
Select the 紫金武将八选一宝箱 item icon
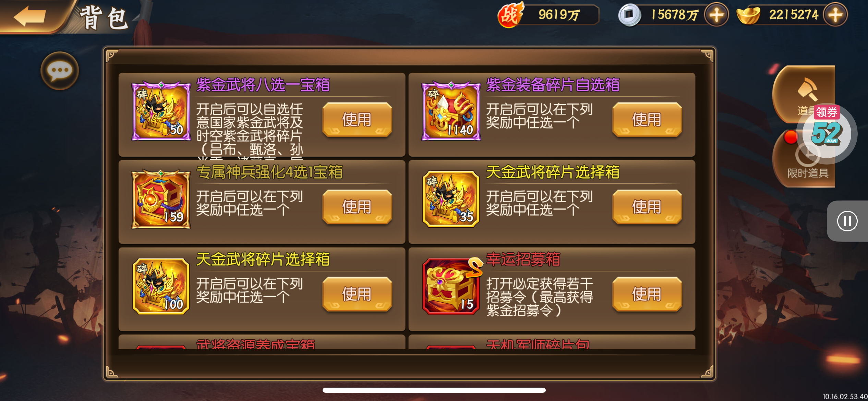161,111
